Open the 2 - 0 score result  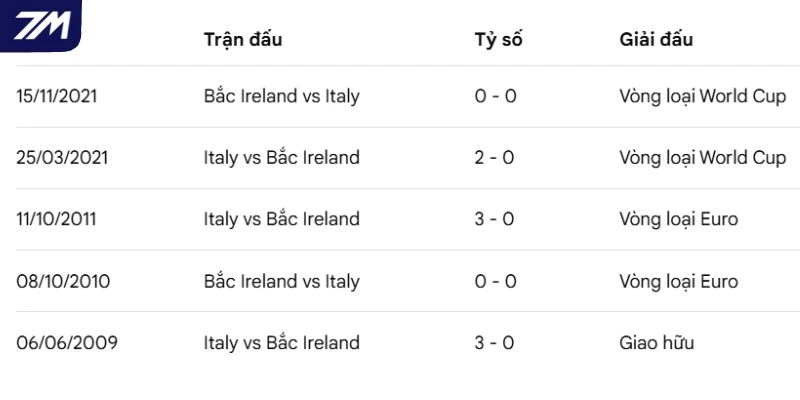point(495,158)
